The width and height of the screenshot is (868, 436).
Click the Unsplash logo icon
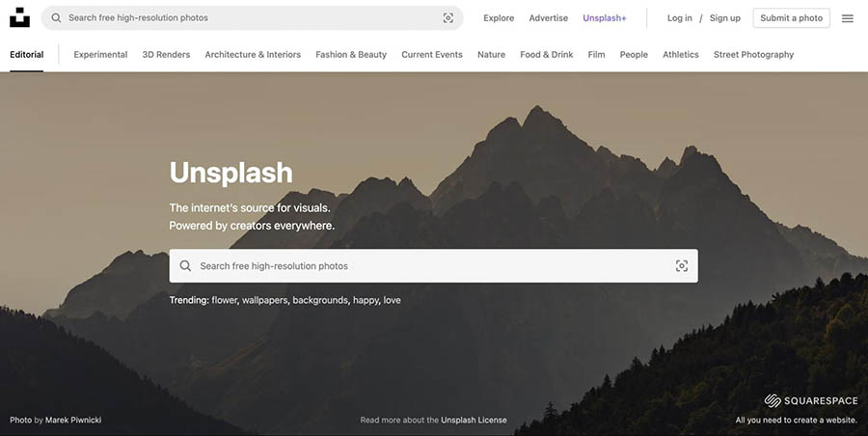pos(19,17)
